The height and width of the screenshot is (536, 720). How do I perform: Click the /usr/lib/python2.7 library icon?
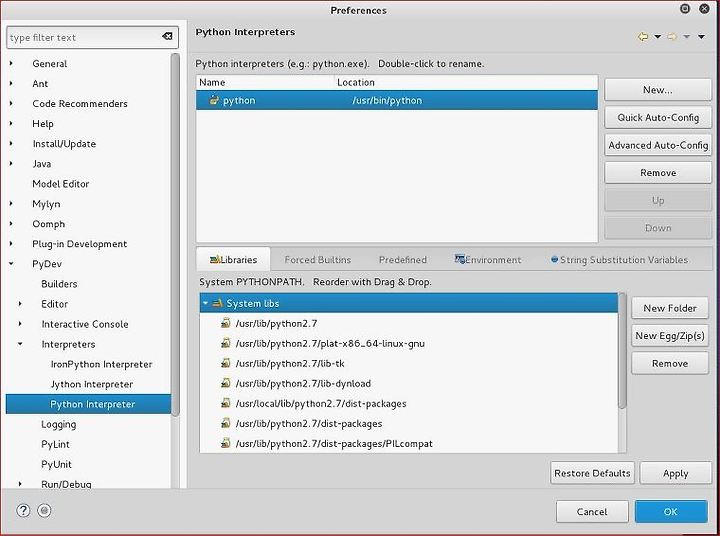point(225,323)
